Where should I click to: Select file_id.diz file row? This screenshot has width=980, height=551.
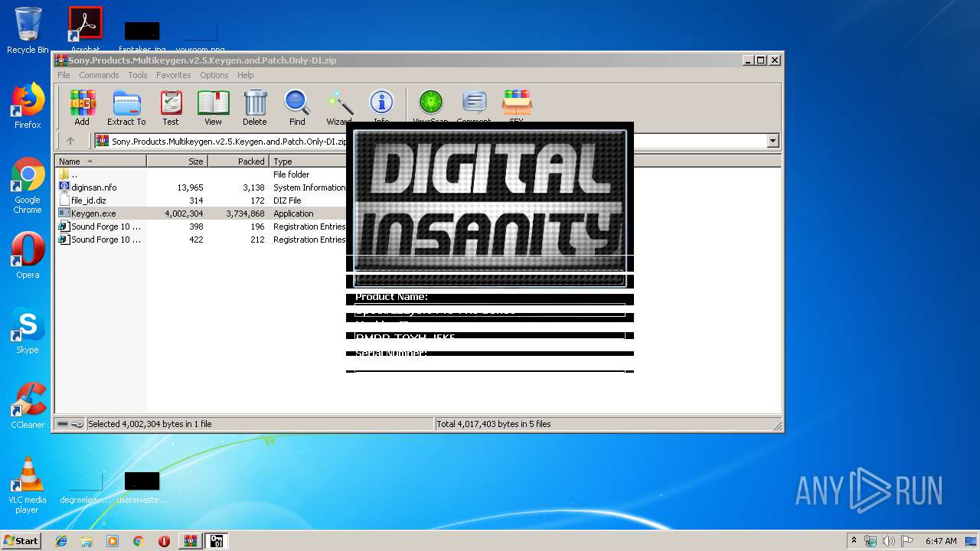point(201,201)
